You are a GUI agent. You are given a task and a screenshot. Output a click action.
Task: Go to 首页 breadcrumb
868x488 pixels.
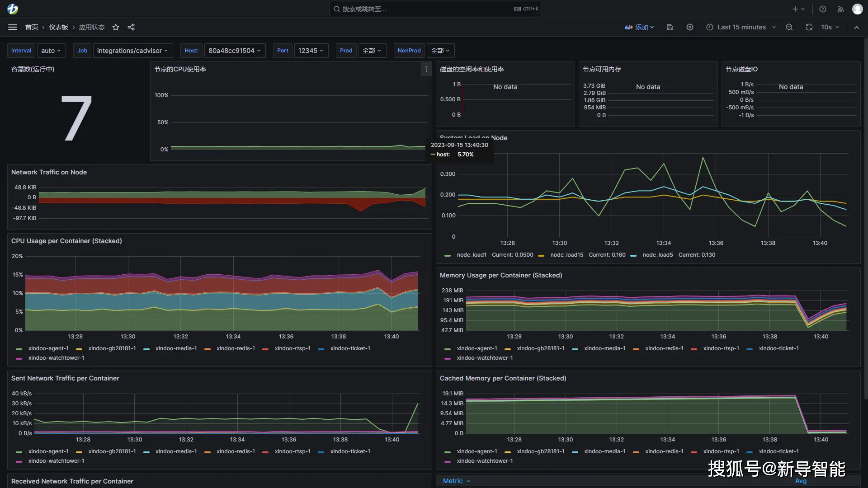(32, 27)
